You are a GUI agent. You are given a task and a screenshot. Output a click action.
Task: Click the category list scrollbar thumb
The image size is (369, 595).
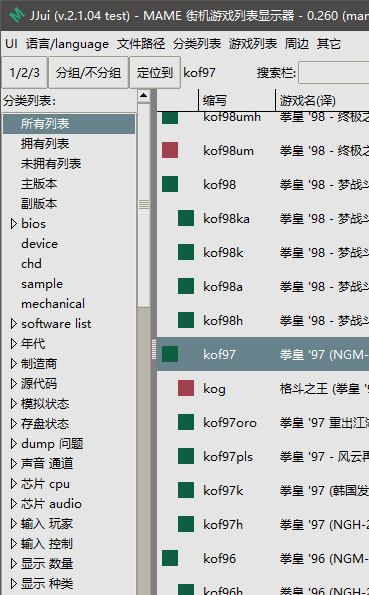144,205
